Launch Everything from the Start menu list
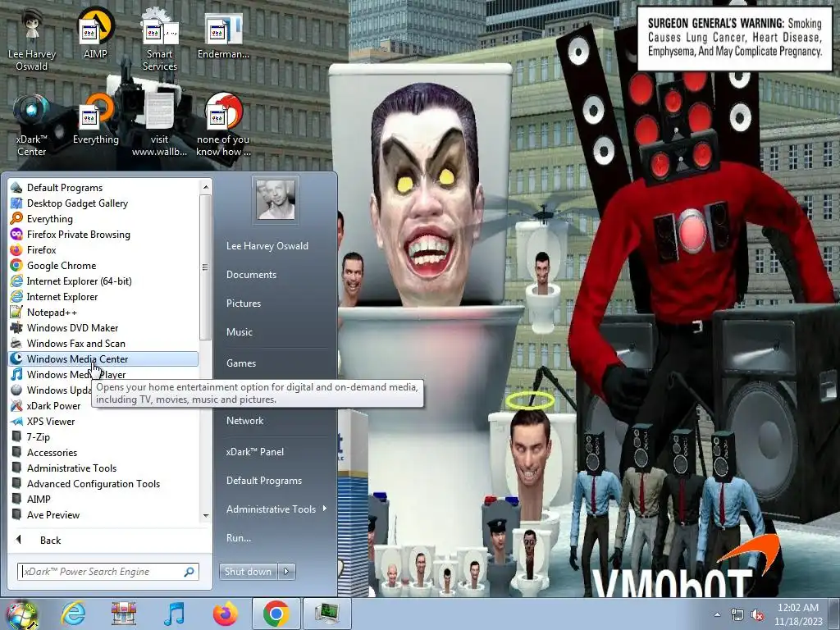The image size is (840, 630). coord(103,218)
